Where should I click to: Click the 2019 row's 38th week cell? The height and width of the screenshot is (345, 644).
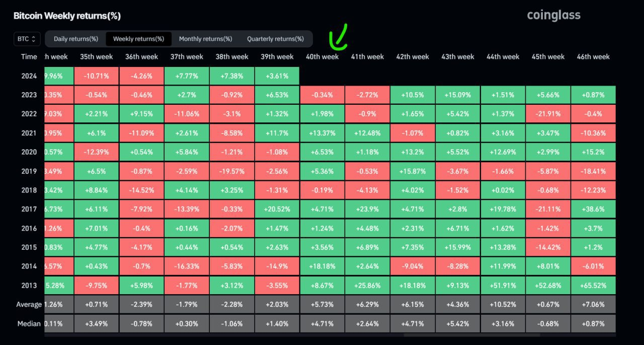point(232,171)
